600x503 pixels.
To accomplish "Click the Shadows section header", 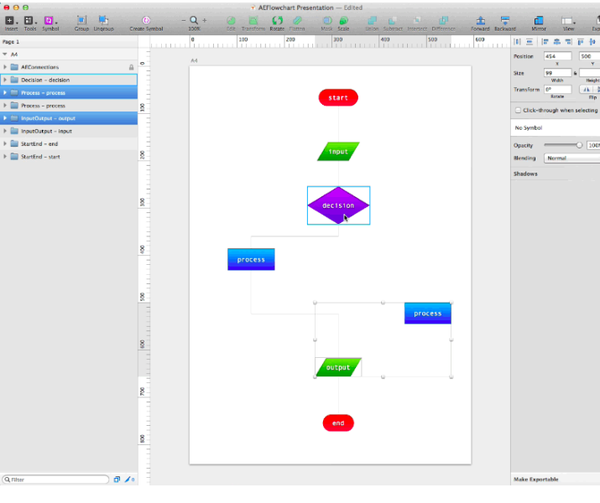I will pos(525,174).
